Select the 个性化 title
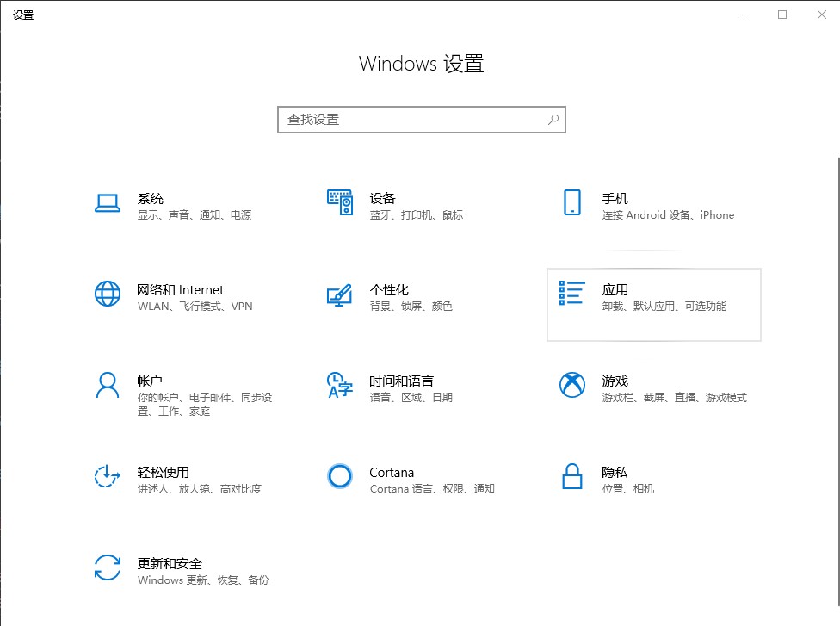Image resolution: width=840 pixels, height=626 pixels. 389,290
